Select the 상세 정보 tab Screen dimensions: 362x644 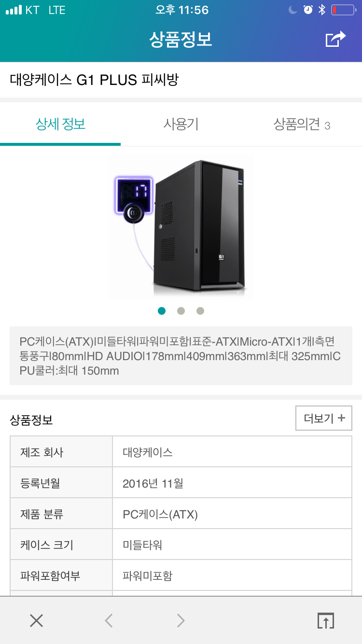click(x=60, y=125)
